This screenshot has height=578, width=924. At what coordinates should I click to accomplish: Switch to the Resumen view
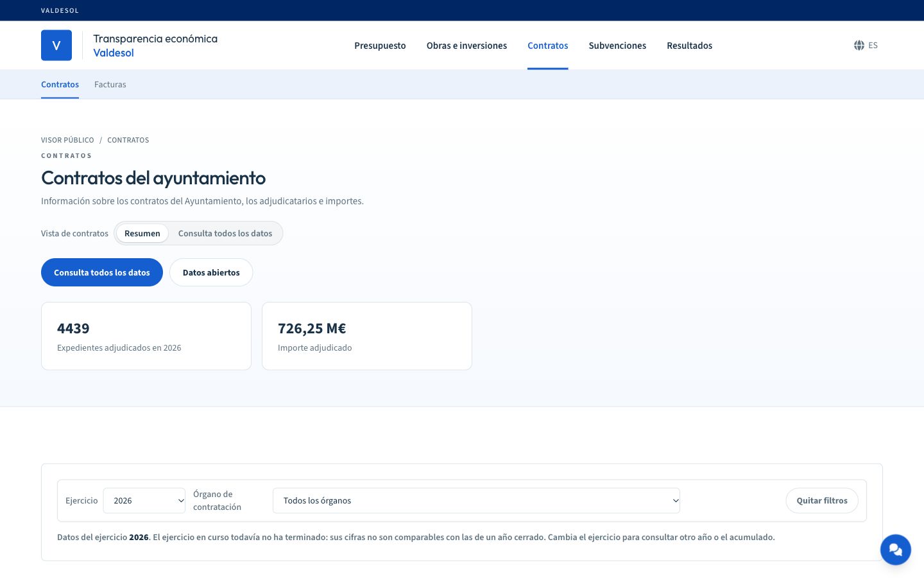tap(142, 233)
